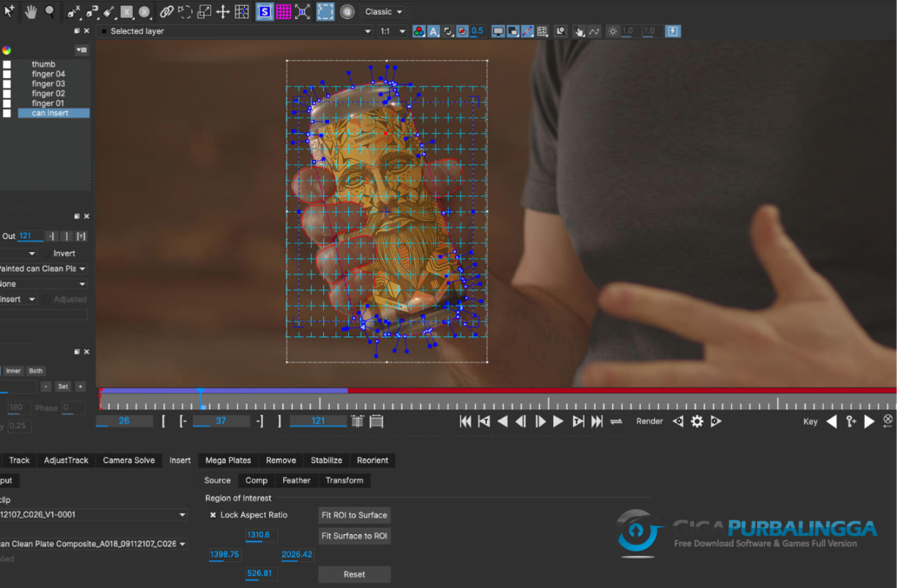Screen dimensions: 897x588
Task: Switch to the Mega Plates tab
Action: point(228,459)
